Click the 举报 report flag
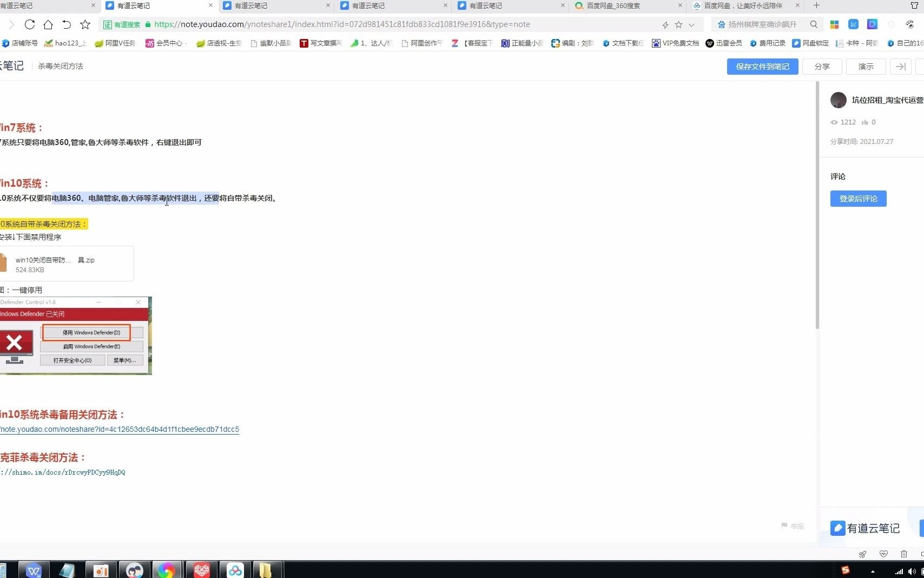The width and height of the screenshot is (924, 578). coord(793,526)
